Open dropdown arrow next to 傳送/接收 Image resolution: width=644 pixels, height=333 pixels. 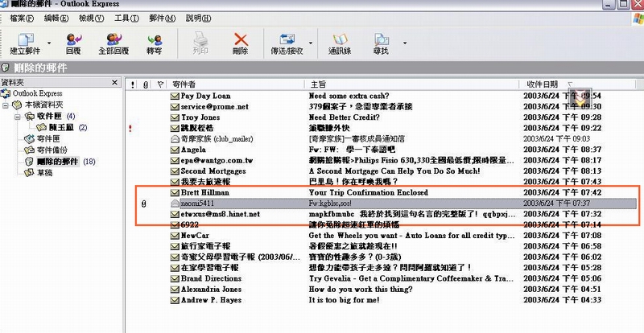click(x=311, y=43)
